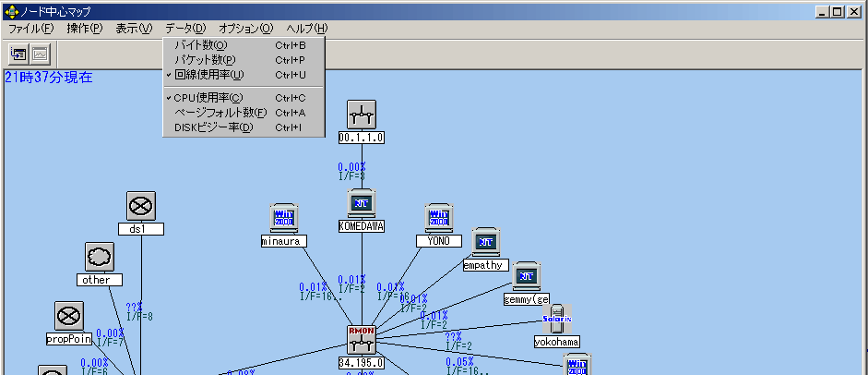Click the gemmy(ge node label
Image resolution: width=868 pixels, height=375 pixels.
[527, 299]
